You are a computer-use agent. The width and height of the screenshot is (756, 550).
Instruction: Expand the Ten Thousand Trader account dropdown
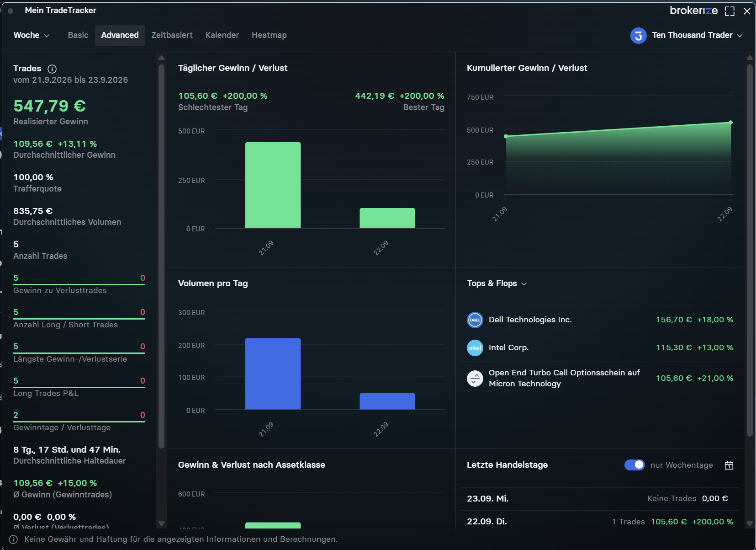coord(697,35)
